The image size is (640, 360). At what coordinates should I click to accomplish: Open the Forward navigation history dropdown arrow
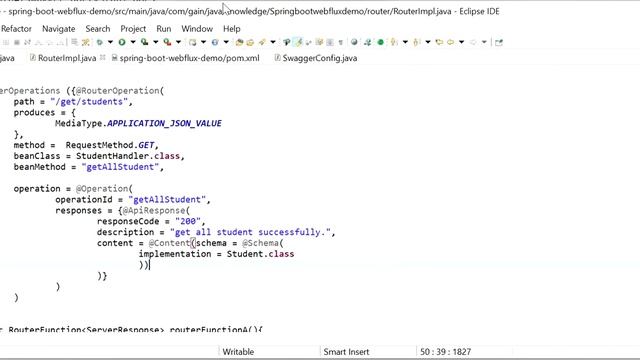pyautogui.click(x=484, y=42)
